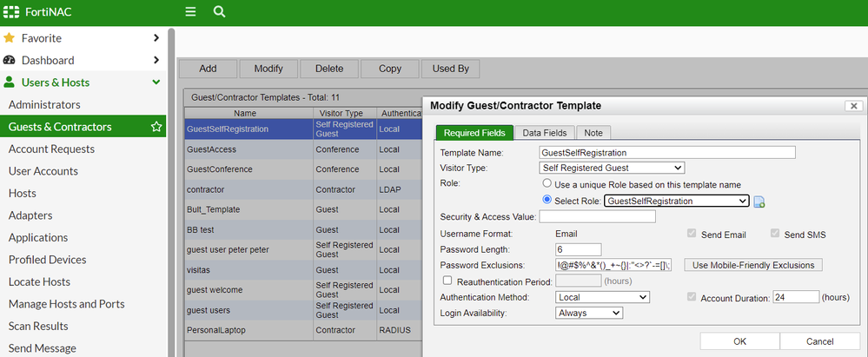Open the search magnifier icon
This screenshot has width=868, height=357.
coord(219,12)
